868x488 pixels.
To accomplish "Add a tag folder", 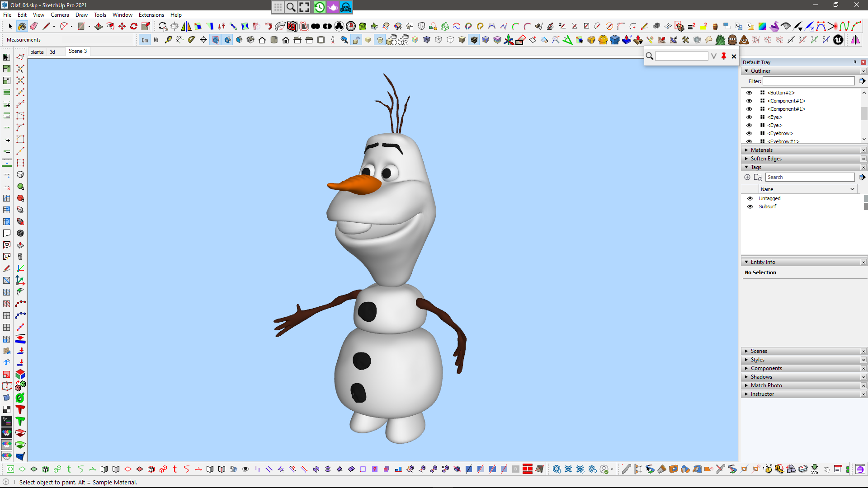I will tap(758, 177).
